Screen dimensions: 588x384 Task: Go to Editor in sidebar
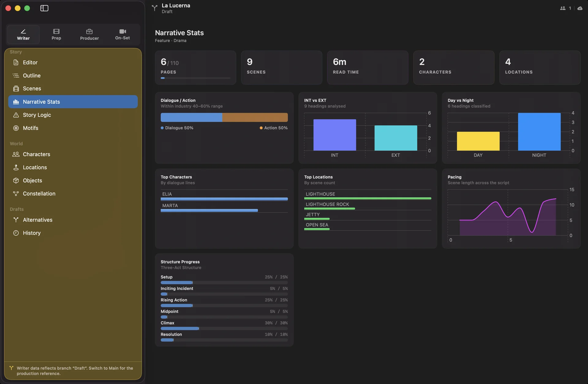pos(73,62)
